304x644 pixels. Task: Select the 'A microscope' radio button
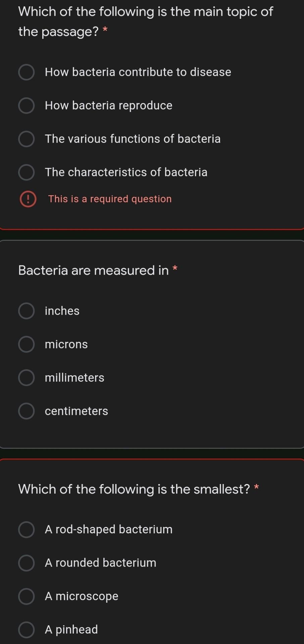coord(26,596)
